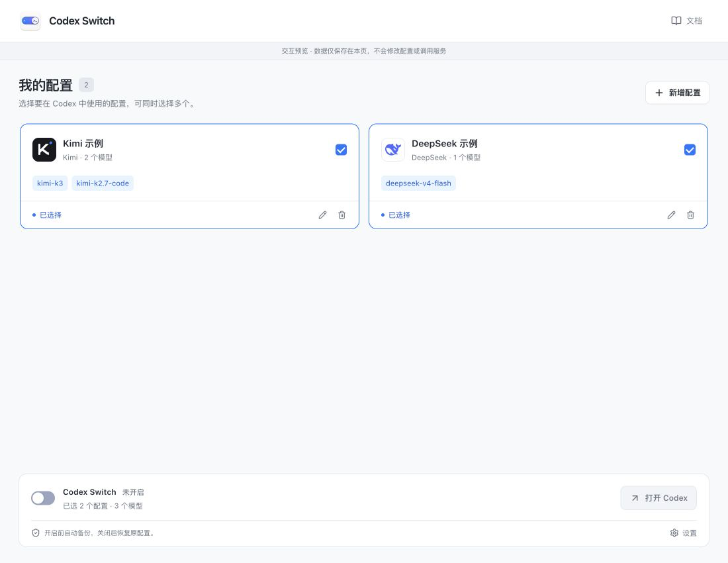Click the arrow icon in 打开 Codex
Viewport: 728px width, 563px height.
[x=635, y=498]
